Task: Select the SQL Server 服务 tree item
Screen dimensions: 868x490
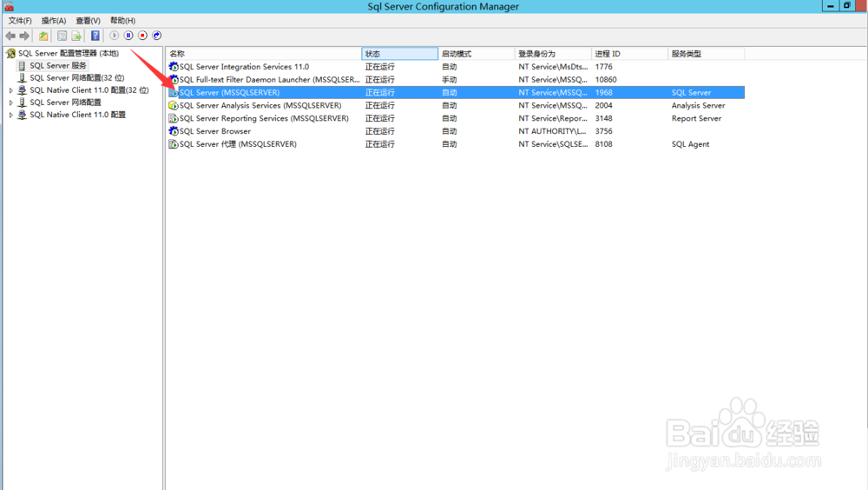Action: coord(58,65)
